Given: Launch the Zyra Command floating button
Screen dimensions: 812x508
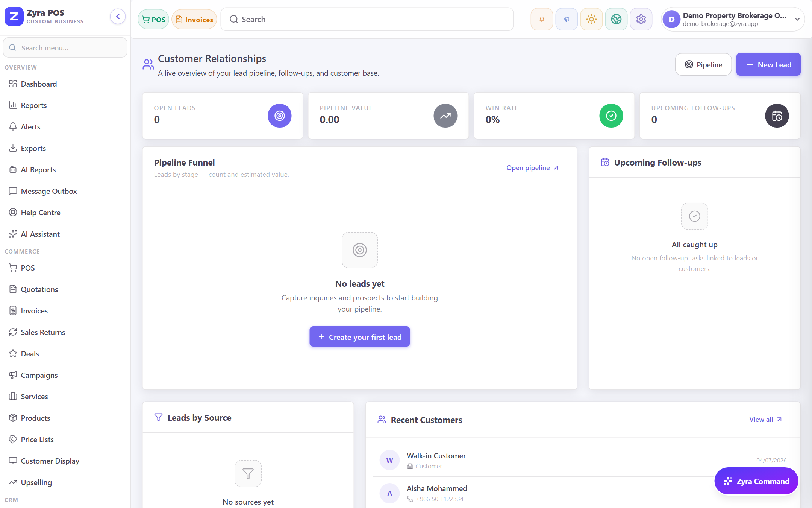Looking at the screenshot, I should [756, 481].
